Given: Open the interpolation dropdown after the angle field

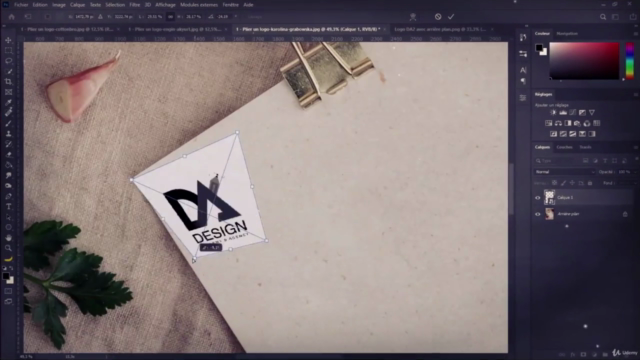Looking at the screenshot, I should click(255, 17).
